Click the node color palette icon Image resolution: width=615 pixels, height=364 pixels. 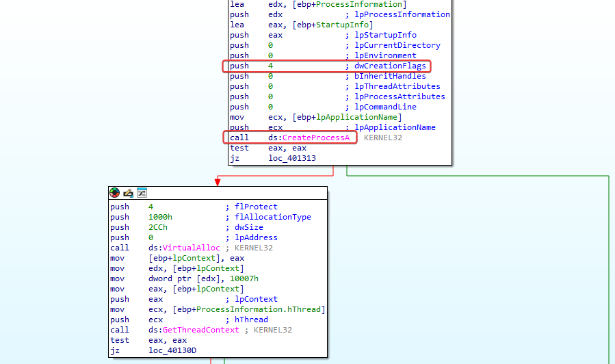pos(114,193)
